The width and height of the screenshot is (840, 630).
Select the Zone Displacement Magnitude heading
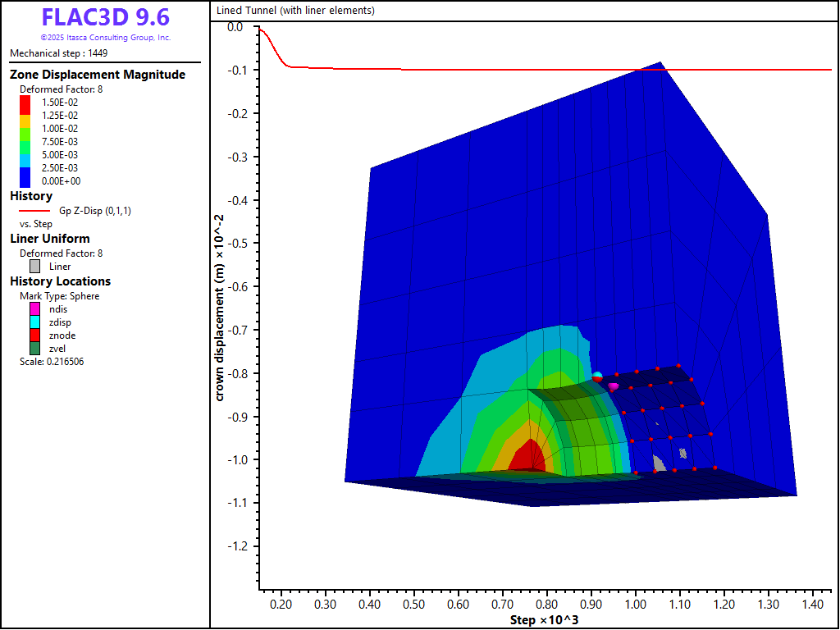[x=97, y=75]
